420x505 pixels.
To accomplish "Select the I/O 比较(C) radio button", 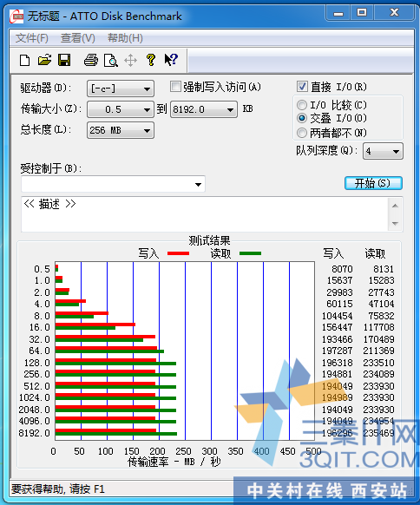I will [x=302, y=105].
